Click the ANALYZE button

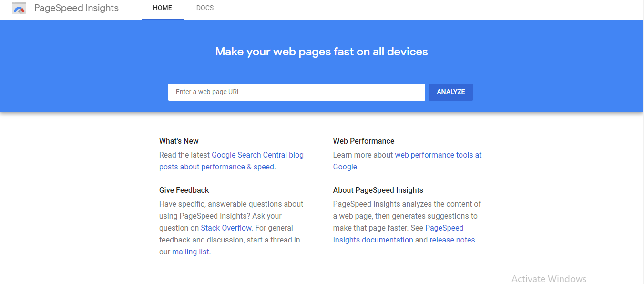(451, 92)
